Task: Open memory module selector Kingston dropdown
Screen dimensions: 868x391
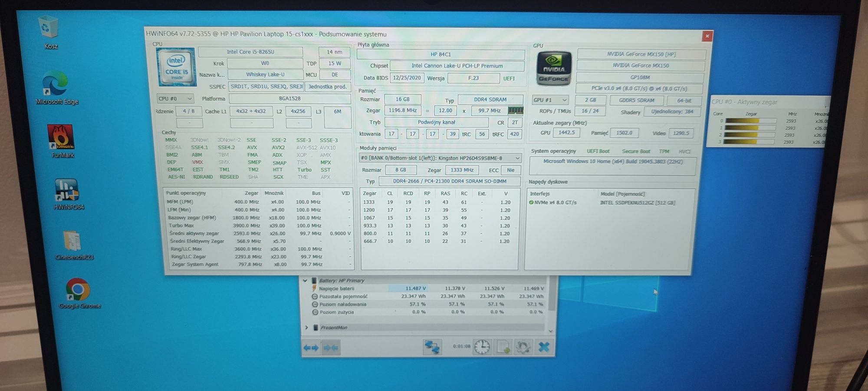Action: [x=440, y=158]
